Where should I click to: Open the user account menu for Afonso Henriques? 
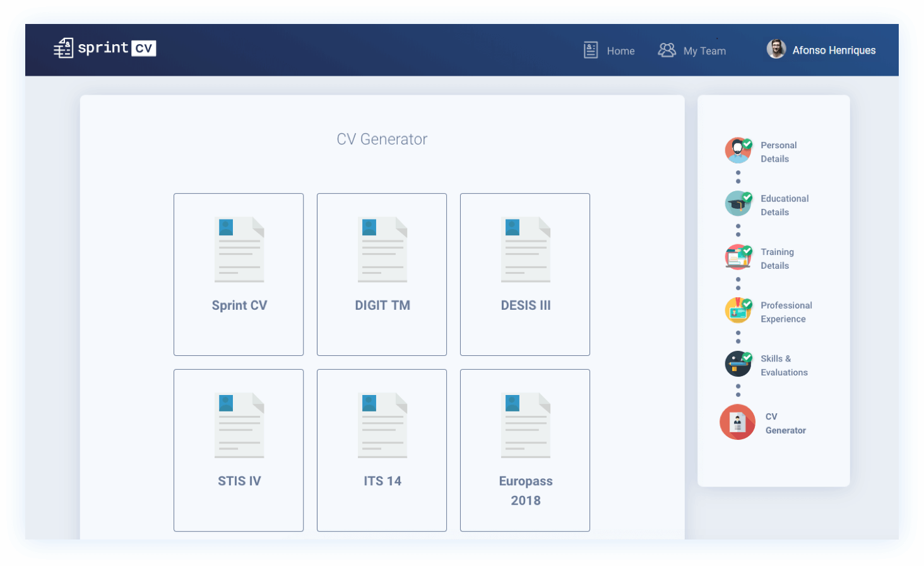(x=821, y=50)
